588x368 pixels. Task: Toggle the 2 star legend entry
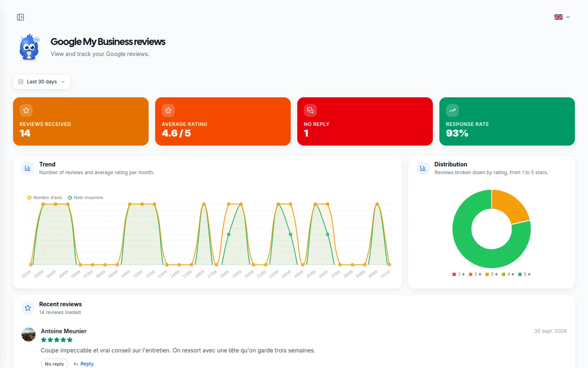(x=475, y=274)
